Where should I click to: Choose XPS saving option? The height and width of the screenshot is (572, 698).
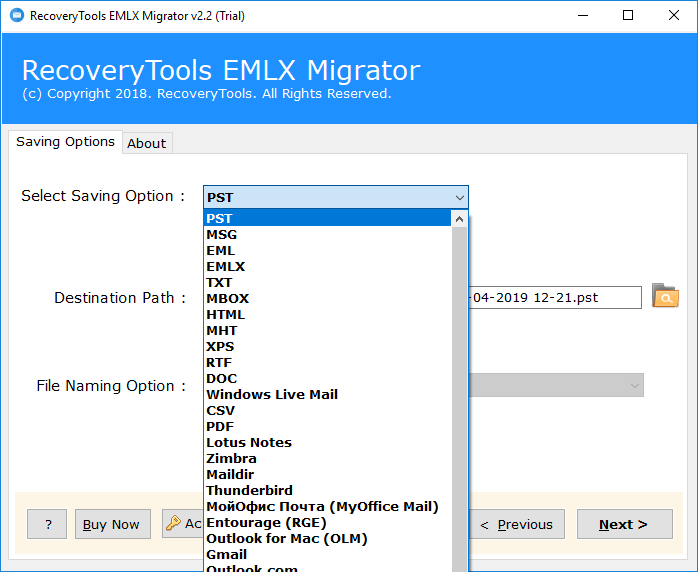tap(328, 347)
